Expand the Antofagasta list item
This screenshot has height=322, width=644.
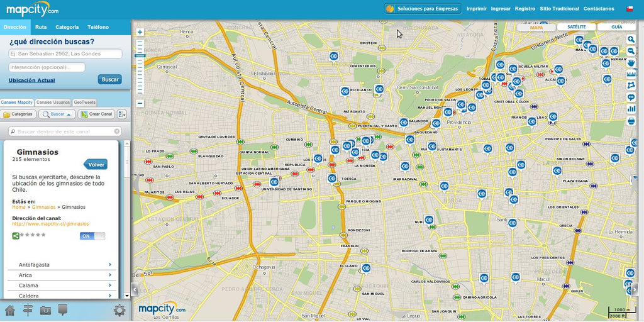[61, 265]
